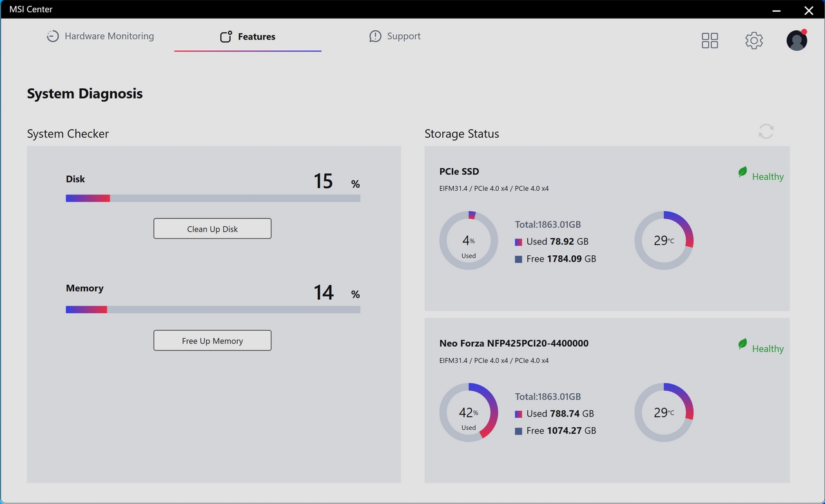825x504 pixels.
Task: Select the Free 1074.27 GB value
Action: pyautogui.click(x=561, y=431)
